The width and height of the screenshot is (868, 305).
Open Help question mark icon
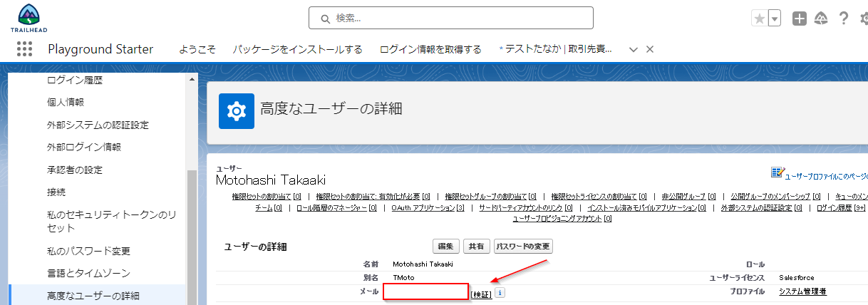pyautogui.click(x=844, y=19)
